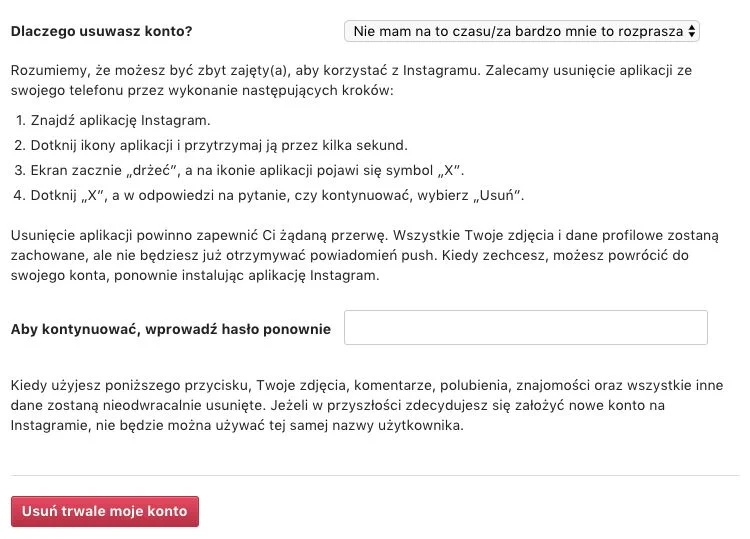
Task: Click the phrase powiadomień push
Action: click(373, 255)
